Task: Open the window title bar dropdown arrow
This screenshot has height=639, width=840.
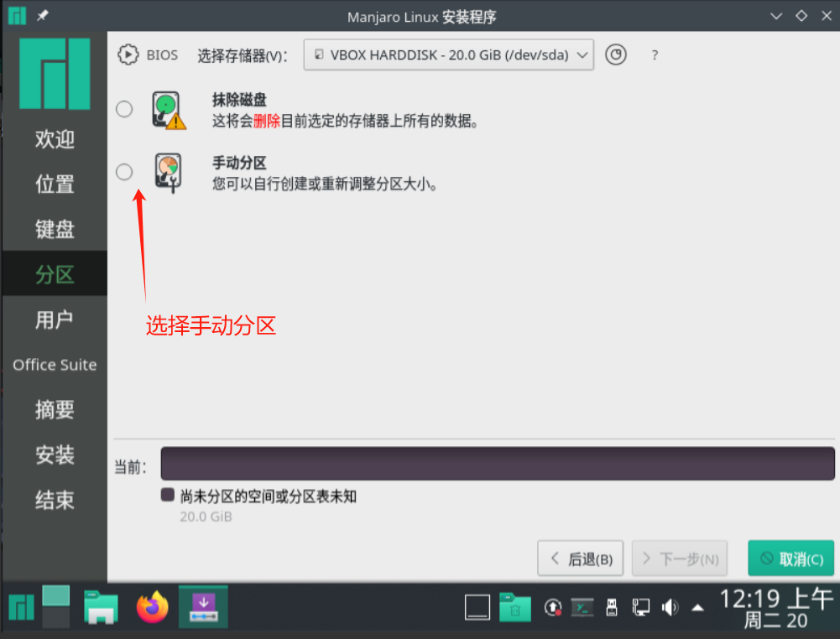Action: pos(777,16)
